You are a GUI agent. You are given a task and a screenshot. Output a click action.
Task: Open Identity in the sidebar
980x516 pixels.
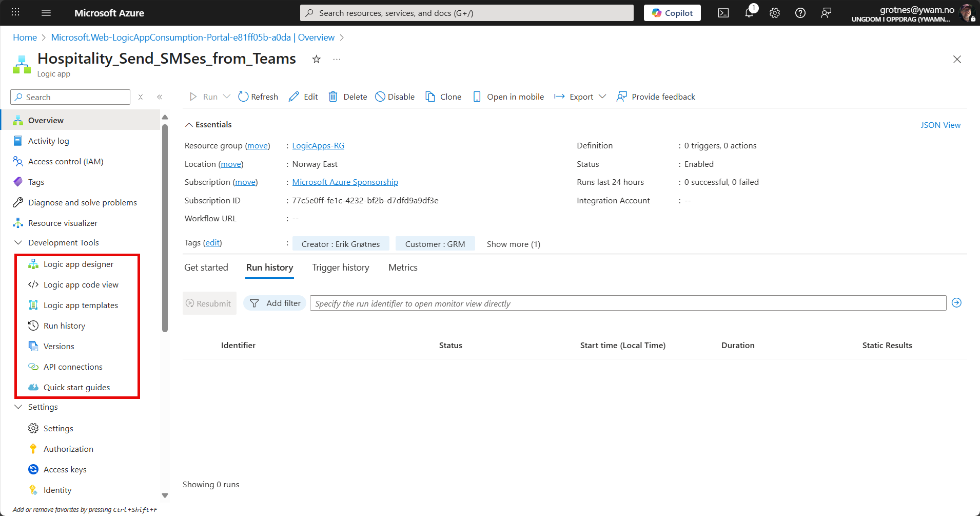click(x=57, y=490)
